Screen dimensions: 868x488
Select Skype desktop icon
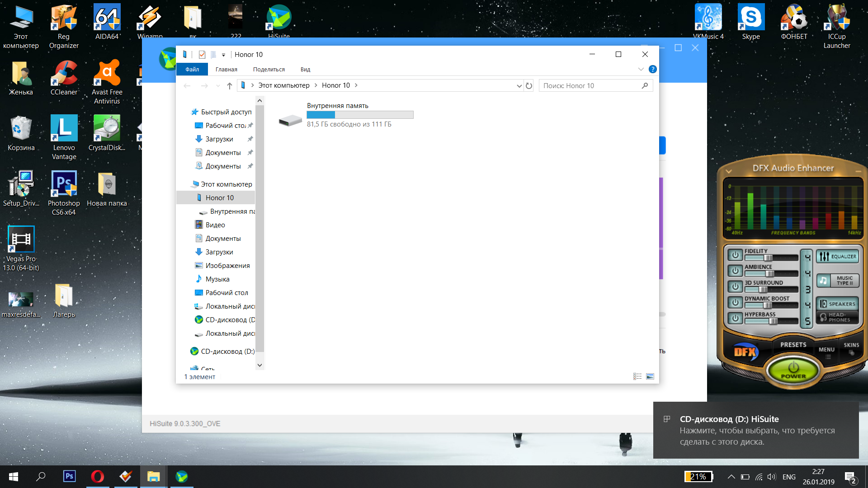click(x=751, y=21)
